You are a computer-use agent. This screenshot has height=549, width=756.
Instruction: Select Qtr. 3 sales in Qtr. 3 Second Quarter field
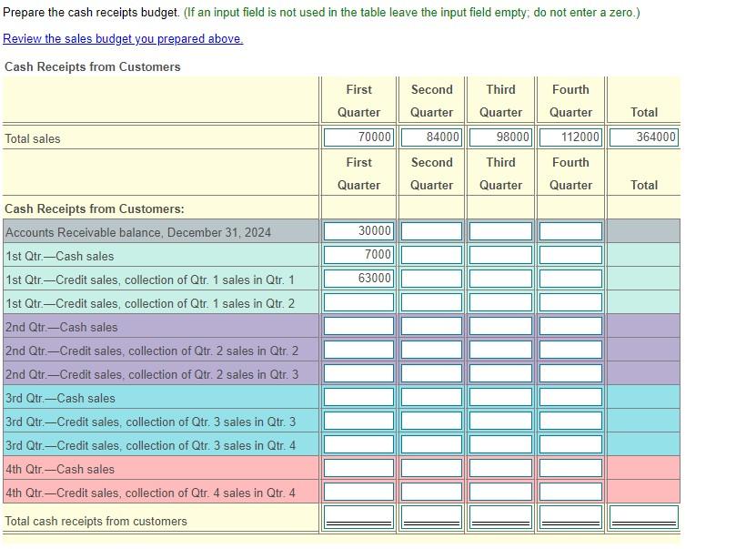click(431, 421)
